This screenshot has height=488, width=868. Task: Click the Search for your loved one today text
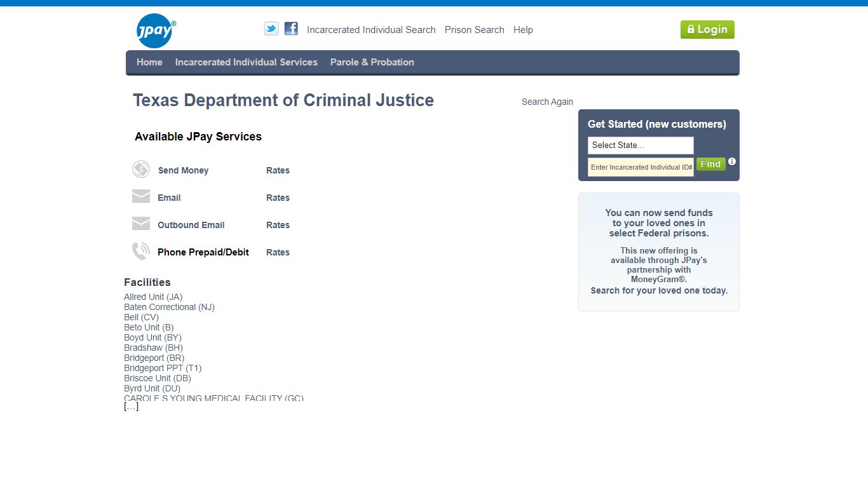coord(659,290)
